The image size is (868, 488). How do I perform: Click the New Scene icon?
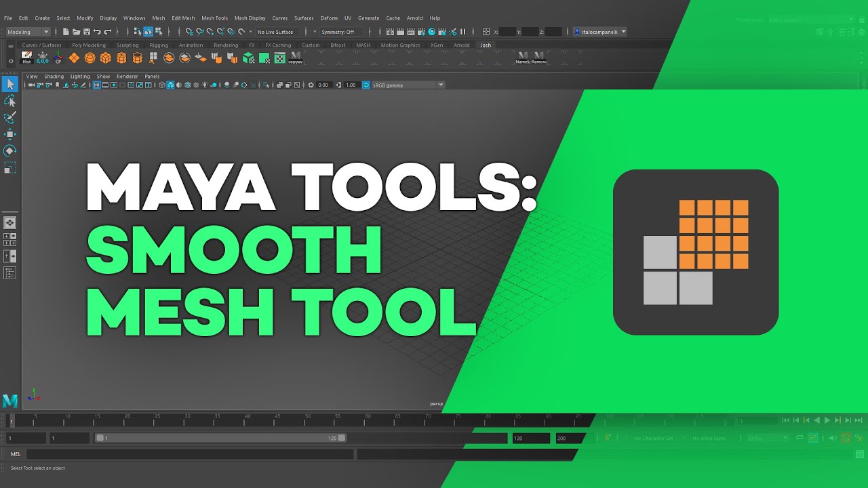pos(66,32)
